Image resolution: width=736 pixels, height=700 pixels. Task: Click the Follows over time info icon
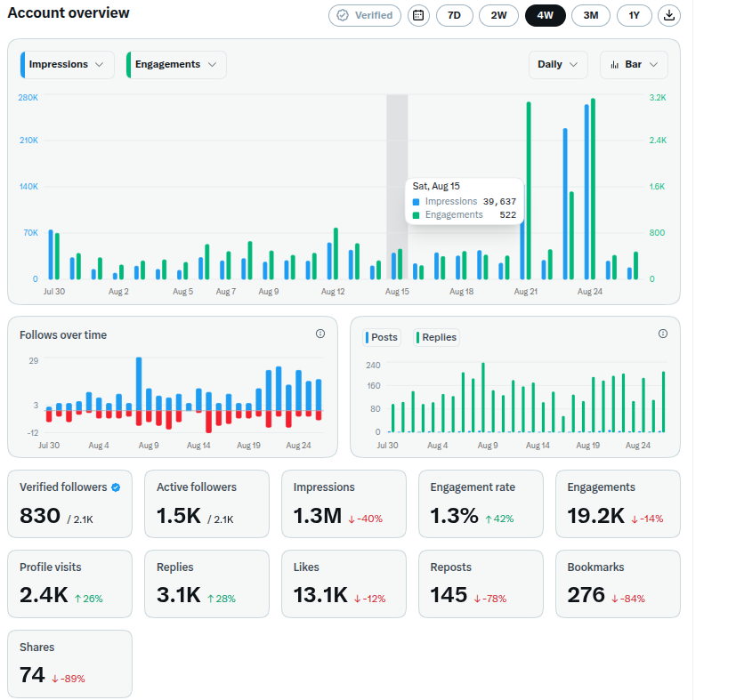pyautogui.click(x=320, y=334)
